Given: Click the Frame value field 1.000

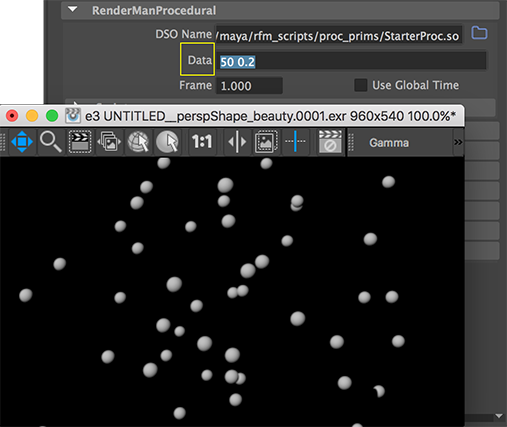Looking at the screenshot, I should (x=249, y=86).
